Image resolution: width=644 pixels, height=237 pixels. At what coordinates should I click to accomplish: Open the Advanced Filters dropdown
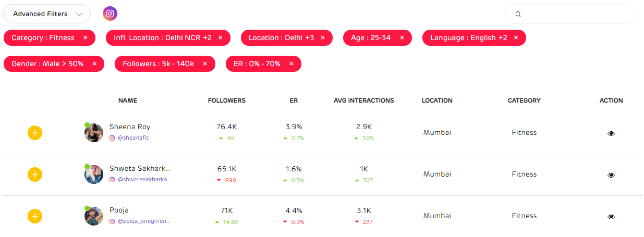point(47,14)
